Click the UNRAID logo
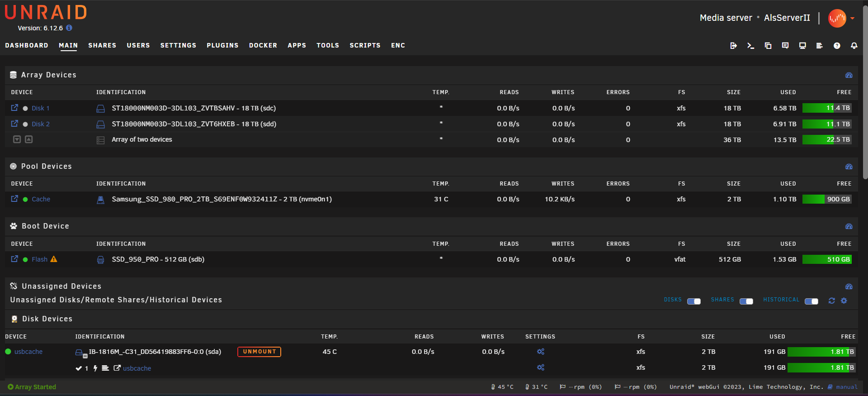The image size is (868, 396). [x=46, y=13]
